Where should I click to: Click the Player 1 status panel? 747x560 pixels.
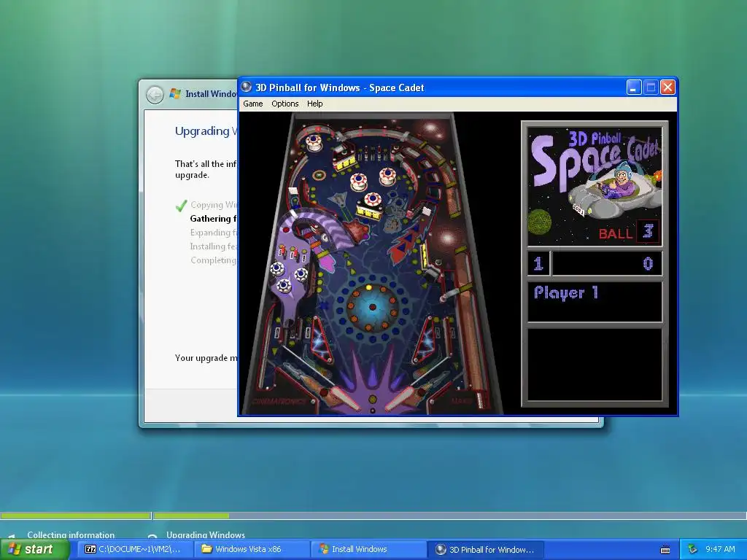[595, 302]
